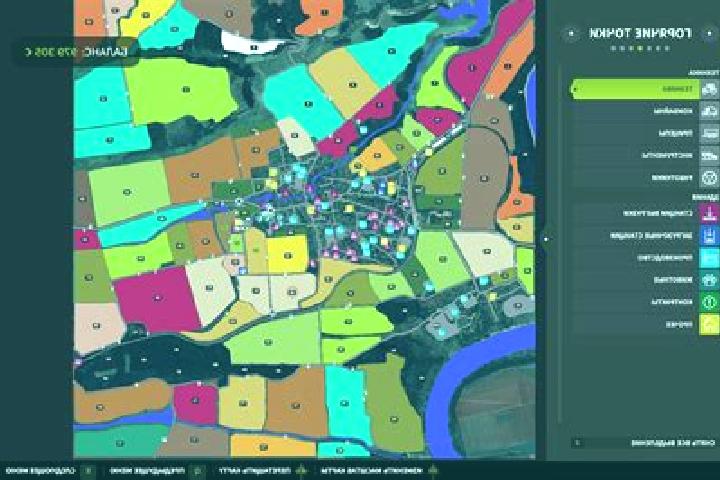Click the trailers category icon

tap(710, 133)
